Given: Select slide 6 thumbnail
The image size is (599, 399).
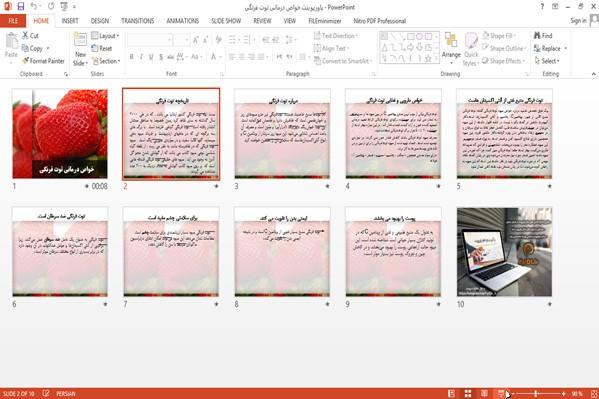Looking at the screenshot, I should (x=60, y=252).
